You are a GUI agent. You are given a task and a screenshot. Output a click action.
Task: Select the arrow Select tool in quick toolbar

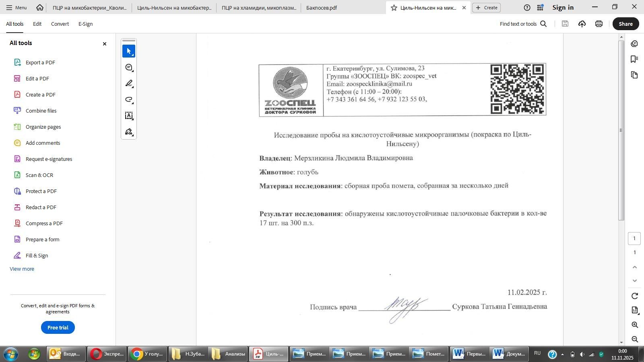tap(129, 51)
